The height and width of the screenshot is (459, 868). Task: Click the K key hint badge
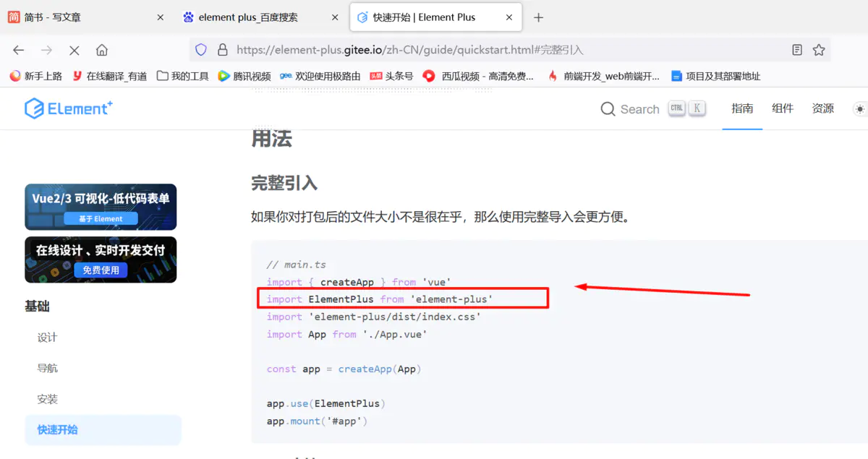tap(697, 107)
